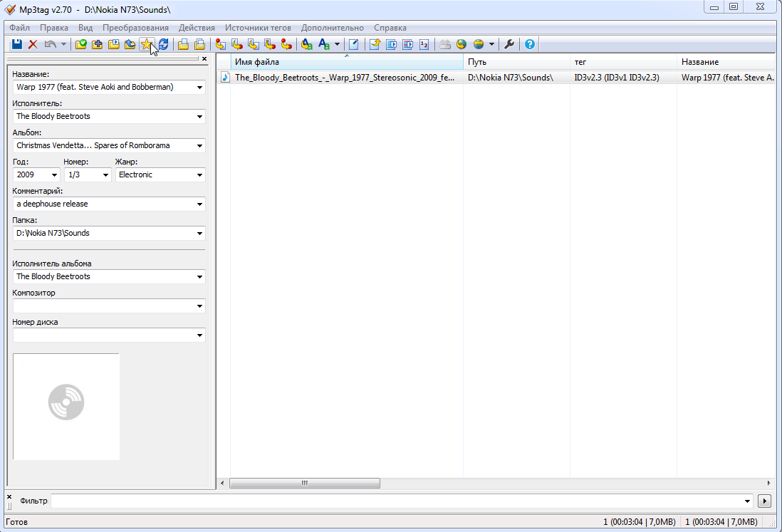This screenshot has width=782, height=532.
Task: Click the freedb globe icon
Action: 462,44
